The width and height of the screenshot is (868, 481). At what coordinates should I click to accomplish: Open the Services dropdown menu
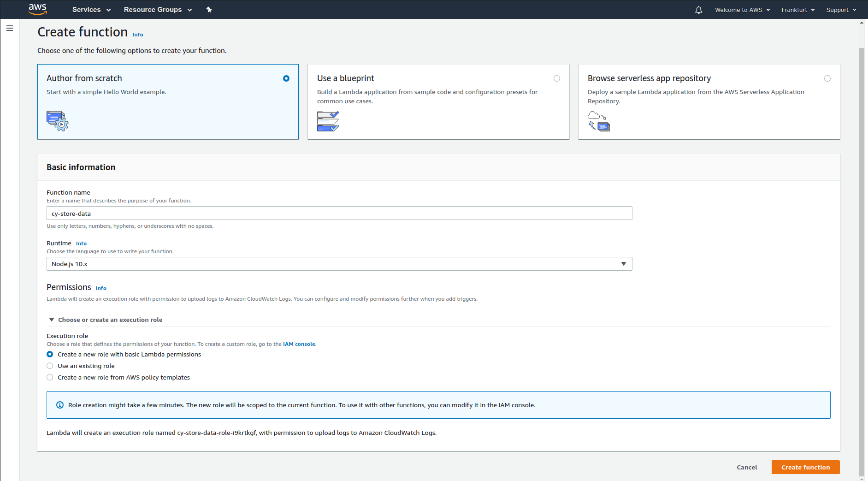point(91,10)
